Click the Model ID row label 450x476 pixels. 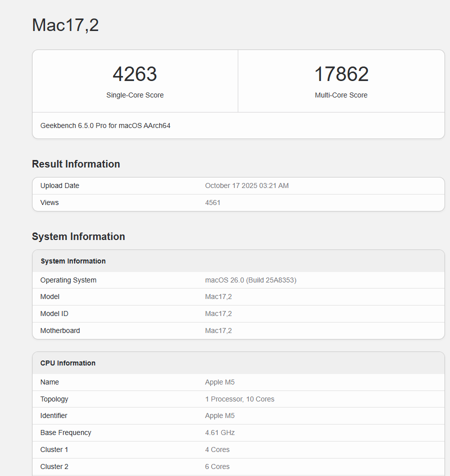[54, 313]
